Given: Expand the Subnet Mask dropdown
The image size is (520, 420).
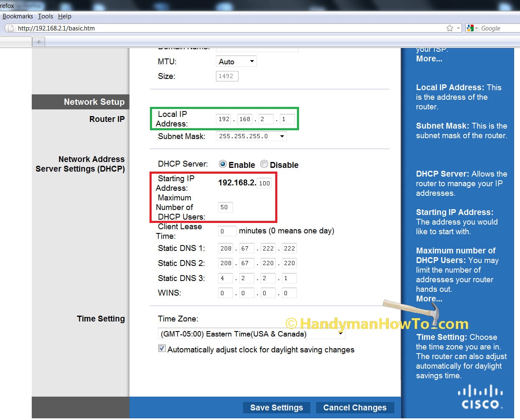Looking at the screenshot, I should [x=251, y=136].
